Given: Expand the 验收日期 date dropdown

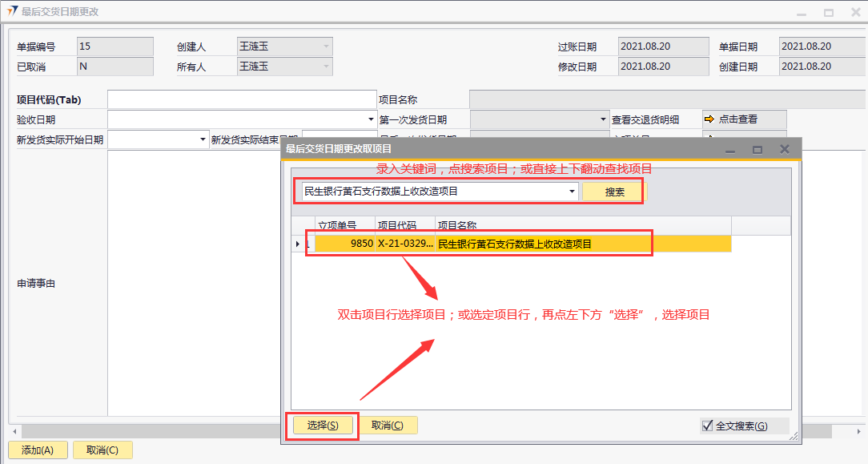Looking at the screenshot, I should point(371,119).
